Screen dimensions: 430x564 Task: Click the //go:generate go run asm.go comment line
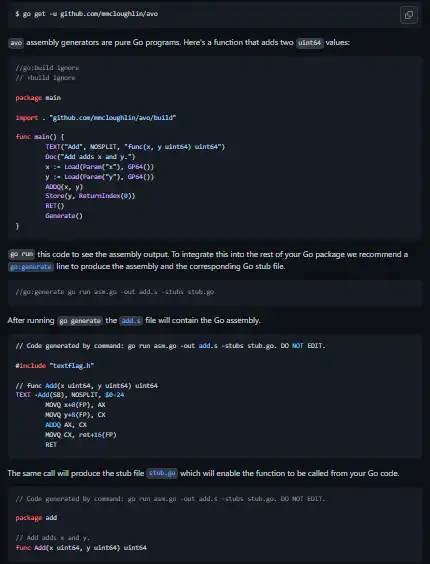[x=115, y=292]
